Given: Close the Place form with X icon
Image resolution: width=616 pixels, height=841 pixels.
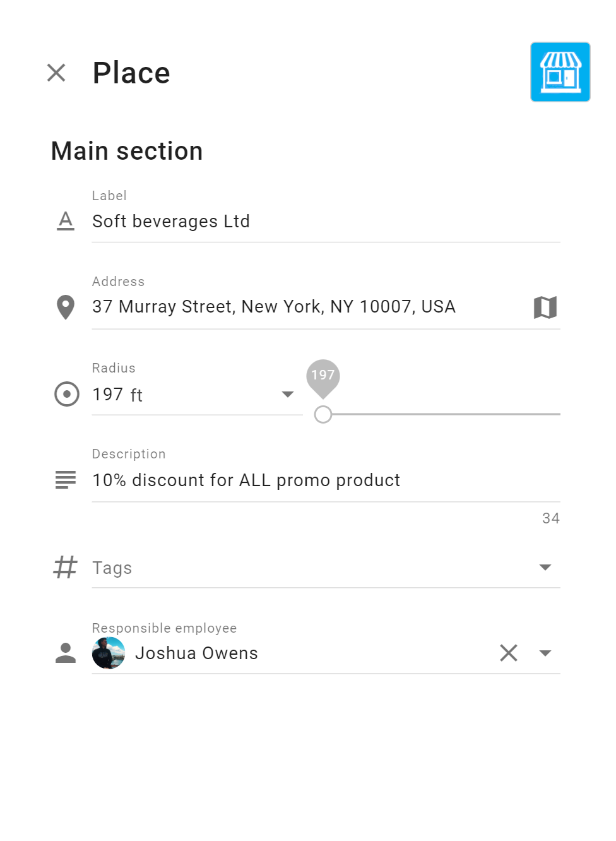Looking at the screenshot, I should pos(56,73).
